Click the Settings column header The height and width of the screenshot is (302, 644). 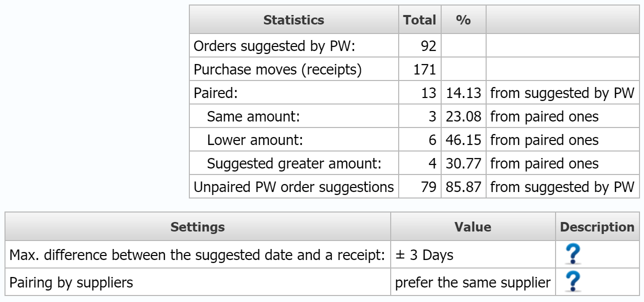pos(197,227)
